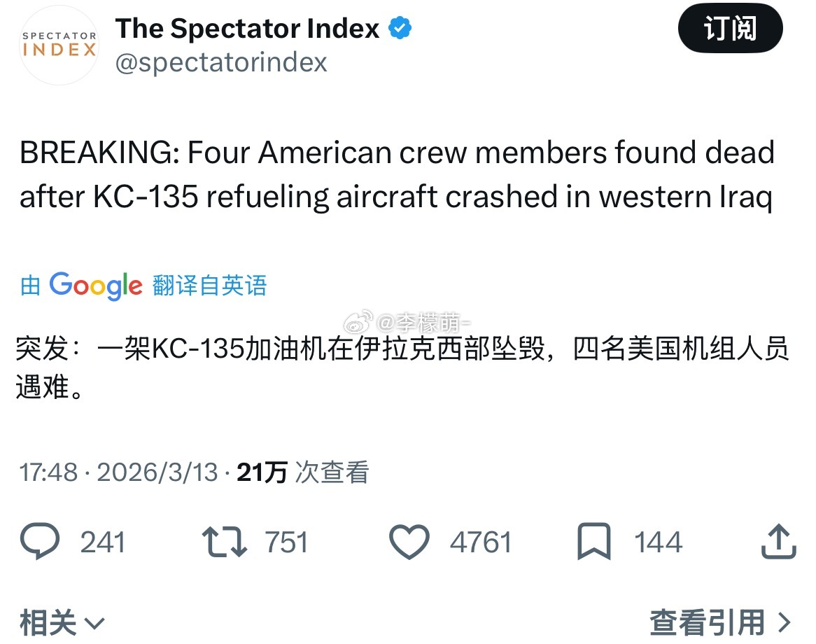Open the Spectator Index profile avatar

[59, 46]
